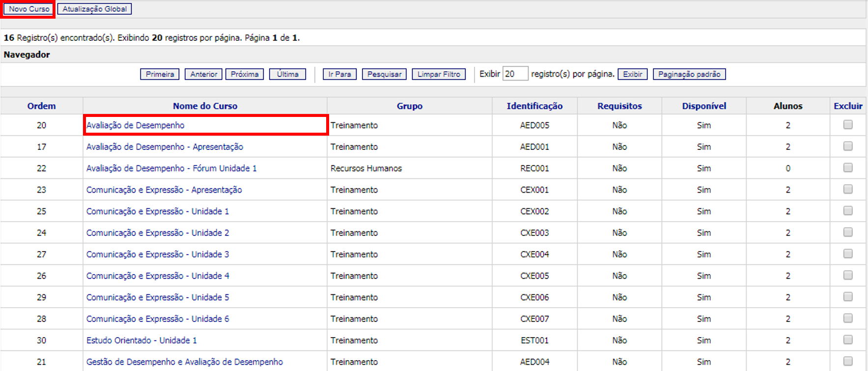Focus the records per page field
Screen dimensions: 868x371
click(515, 74)
